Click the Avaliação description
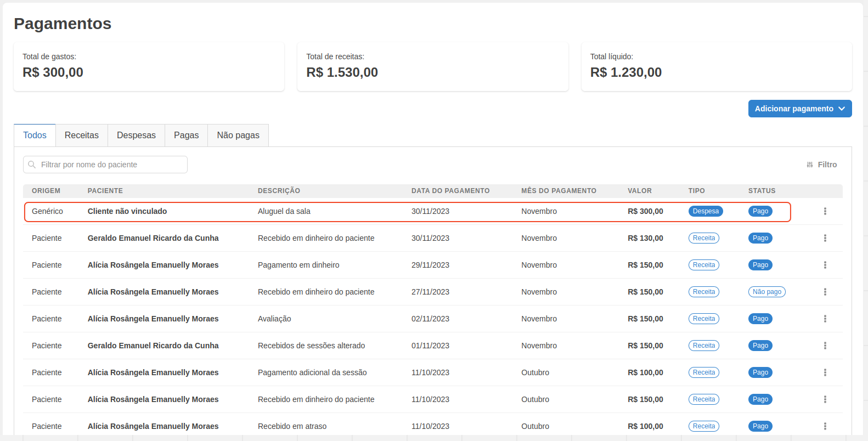Screen dimensions: 868x441 pyautogui.click(x=274, y=319)
